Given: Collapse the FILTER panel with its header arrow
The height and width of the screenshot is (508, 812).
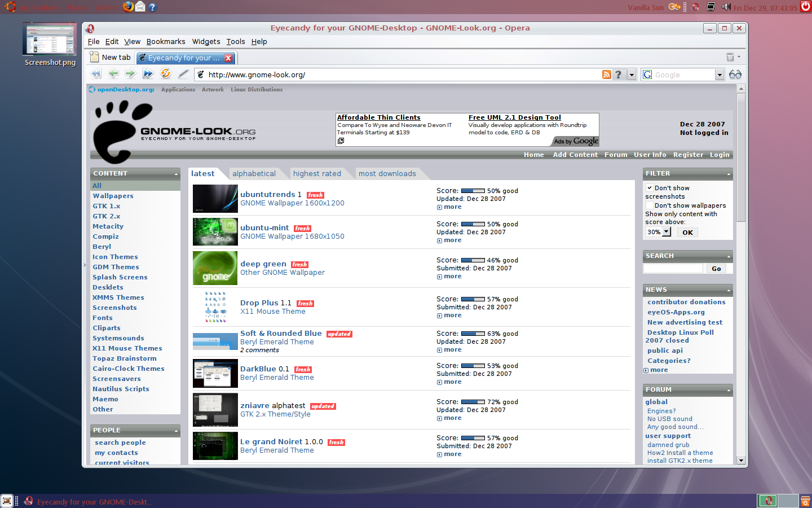Looking at the screenshot, I should [729, 174].
